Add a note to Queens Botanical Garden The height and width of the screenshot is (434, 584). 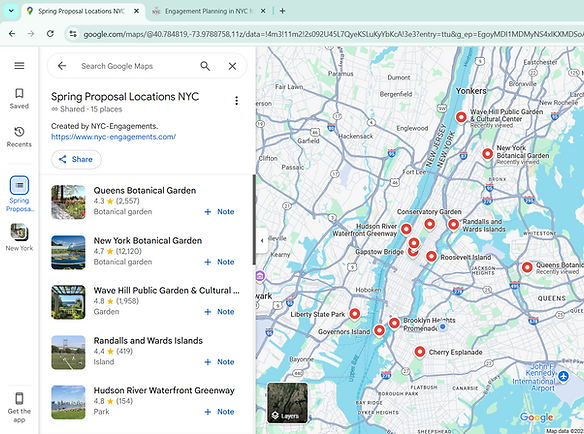220,212
